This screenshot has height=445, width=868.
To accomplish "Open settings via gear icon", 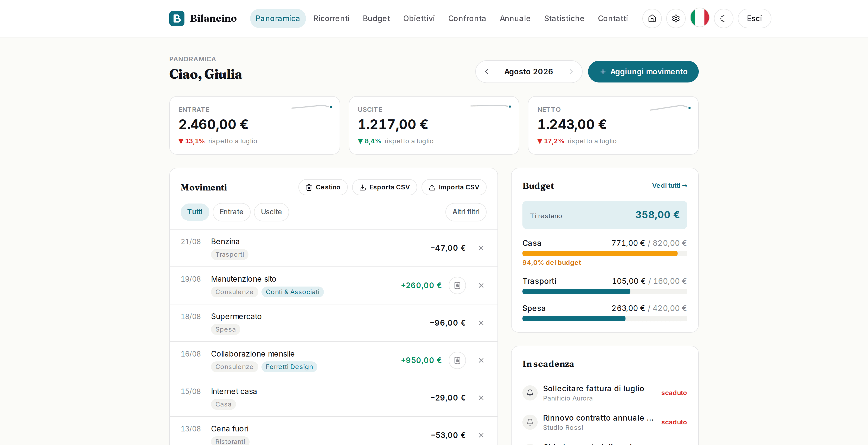I will [x=676, y=18].
